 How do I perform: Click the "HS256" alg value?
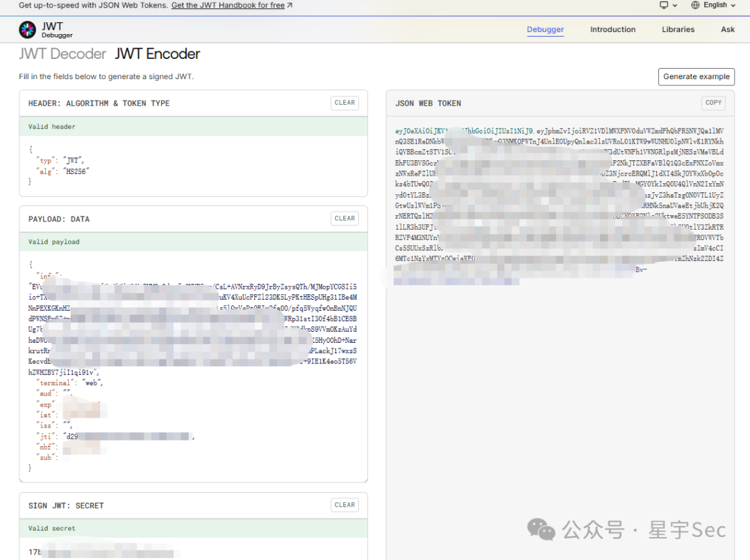[76, 171]
